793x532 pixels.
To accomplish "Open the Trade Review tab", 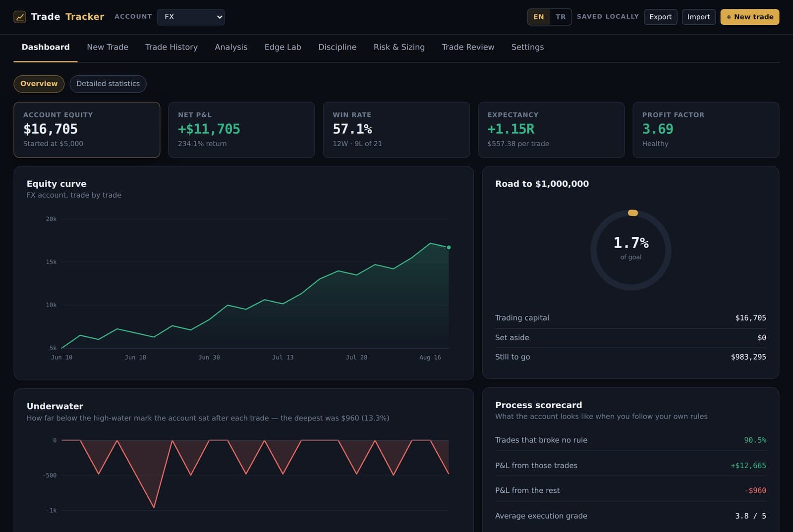I will click(x=468, y=47).
